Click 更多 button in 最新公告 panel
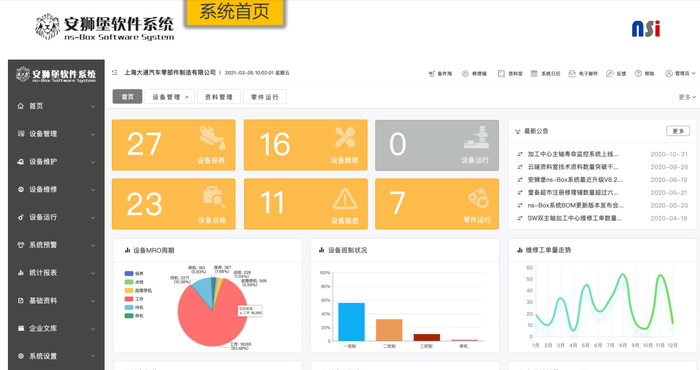This screenshot has height=370, width=700. click(678, 131)
